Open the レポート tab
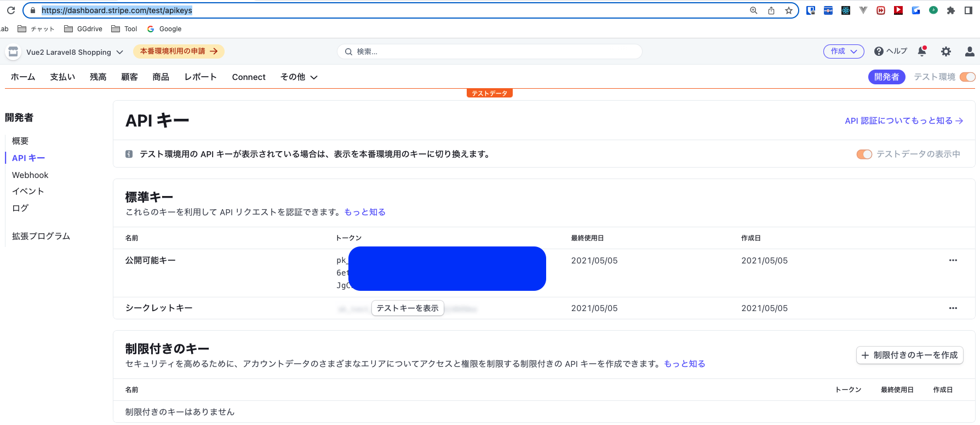The image size is (980, 425). [x=200, y=77]
